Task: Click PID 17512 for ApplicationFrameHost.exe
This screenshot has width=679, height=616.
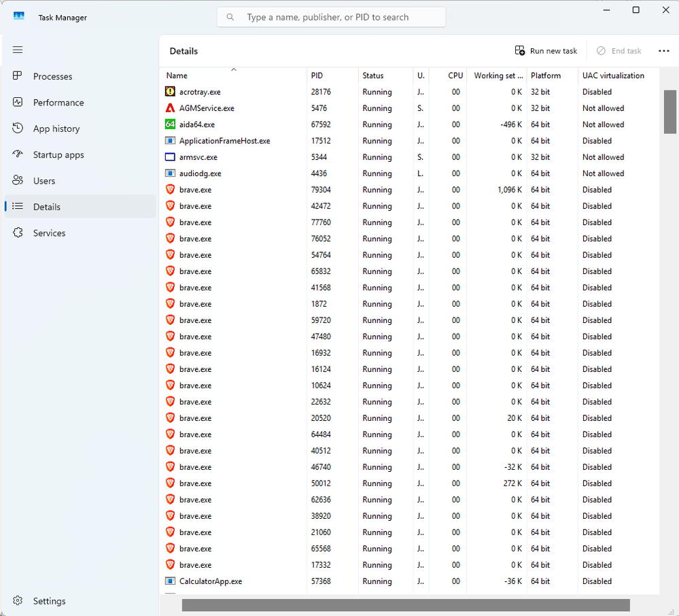Action: coord(320,140)
